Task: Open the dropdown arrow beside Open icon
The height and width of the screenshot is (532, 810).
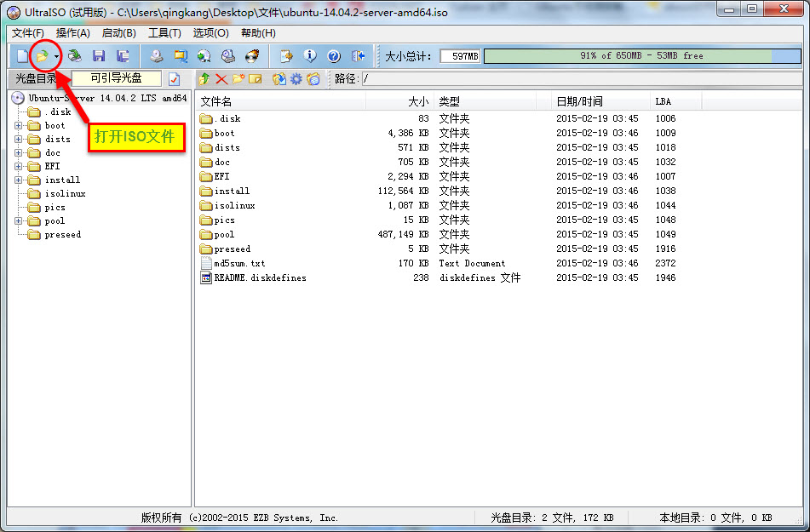Action: 56,56
